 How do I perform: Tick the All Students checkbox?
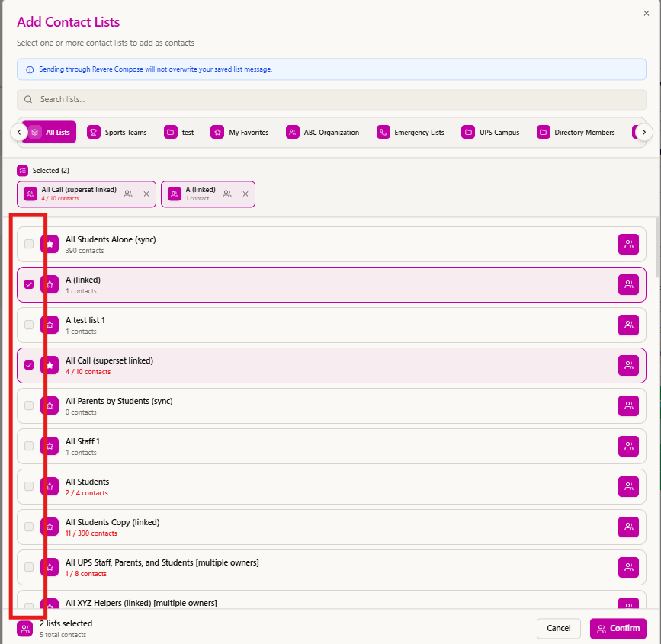click(29, 486)
